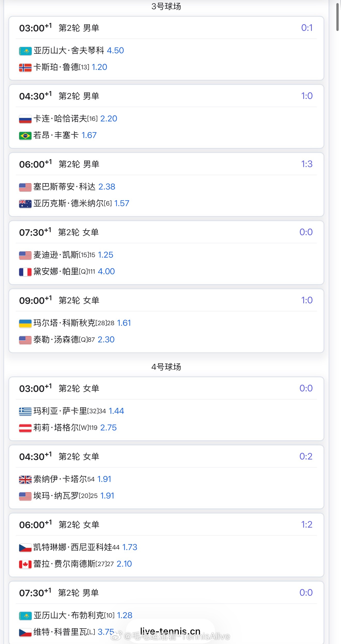Select odds 1.57 for 德米纳尔
The height and width of the screenshot is (644, 341).
[x=122, y=203]
